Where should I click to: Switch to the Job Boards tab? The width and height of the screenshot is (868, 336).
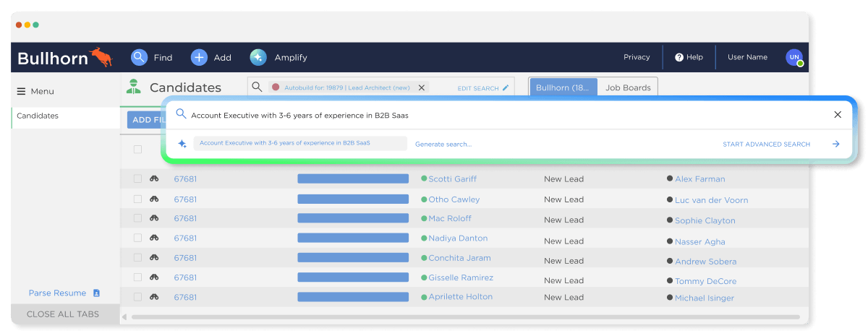(628, 87)
